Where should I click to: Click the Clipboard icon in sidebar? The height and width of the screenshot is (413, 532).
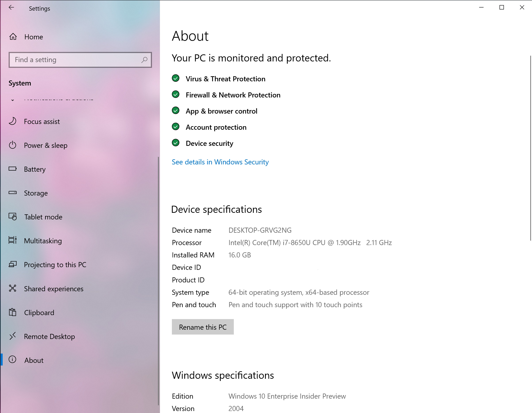pyautogui.click(x=12, y=312)
